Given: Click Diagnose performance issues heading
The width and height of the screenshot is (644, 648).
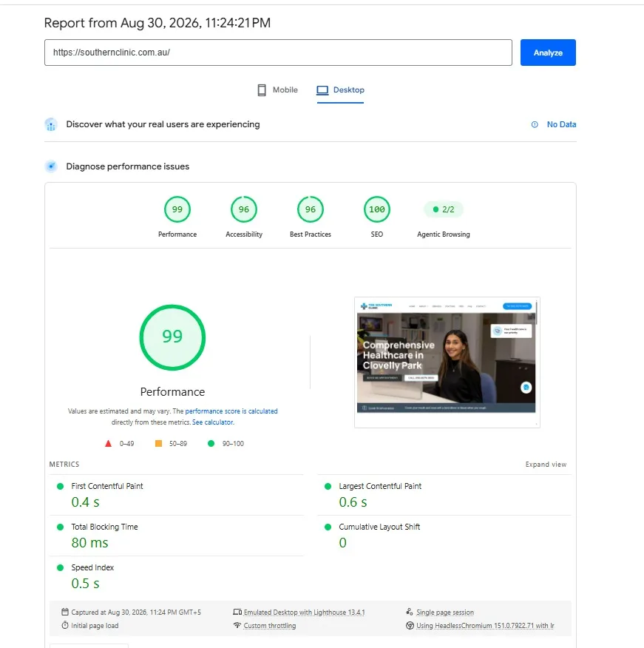Looking at the screenshot, I should pyautogui.click(x=128, y=166).
